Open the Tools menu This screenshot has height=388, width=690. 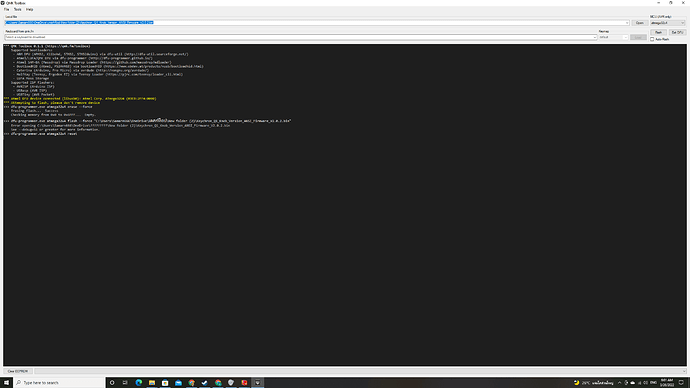click(x=18, y=9)
